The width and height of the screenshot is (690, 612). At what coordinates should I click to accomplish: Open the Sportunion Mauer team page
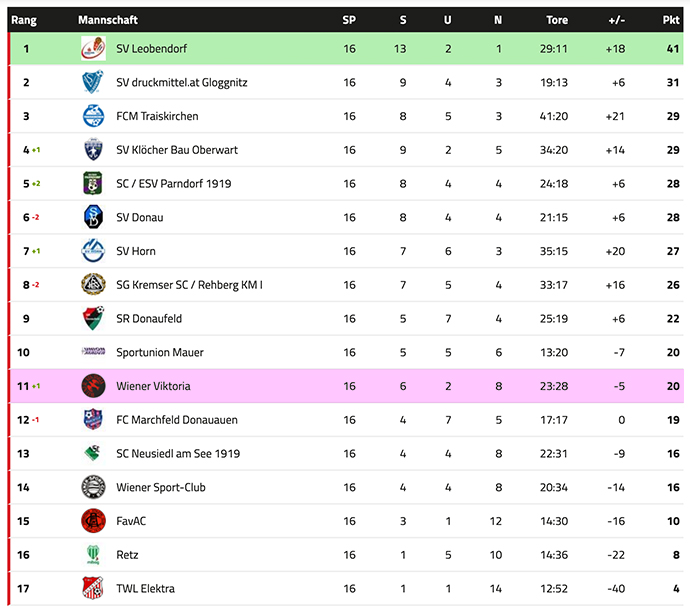tap(159, 352)
